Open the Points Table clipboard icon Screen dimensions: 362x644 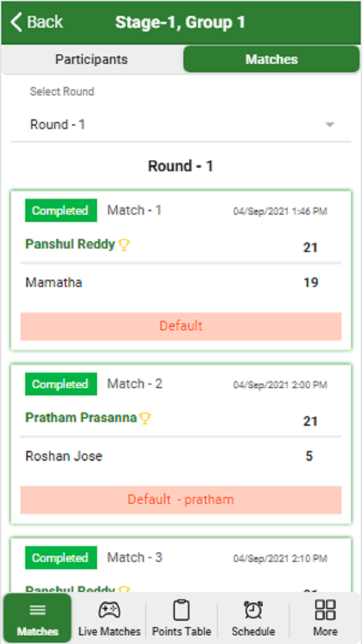(x=181, y=610)
